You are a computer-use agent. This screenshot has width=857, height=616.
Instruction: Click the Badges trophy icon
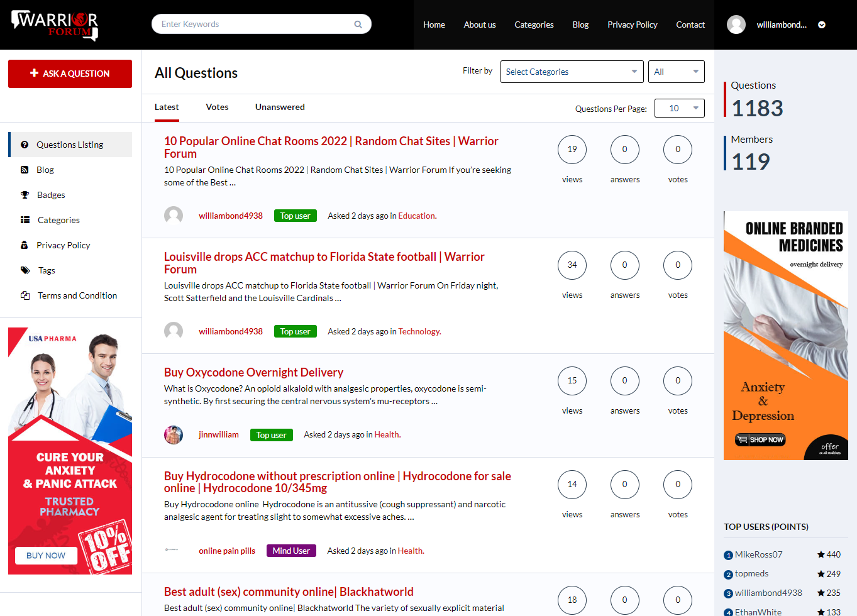pos(25,195)
